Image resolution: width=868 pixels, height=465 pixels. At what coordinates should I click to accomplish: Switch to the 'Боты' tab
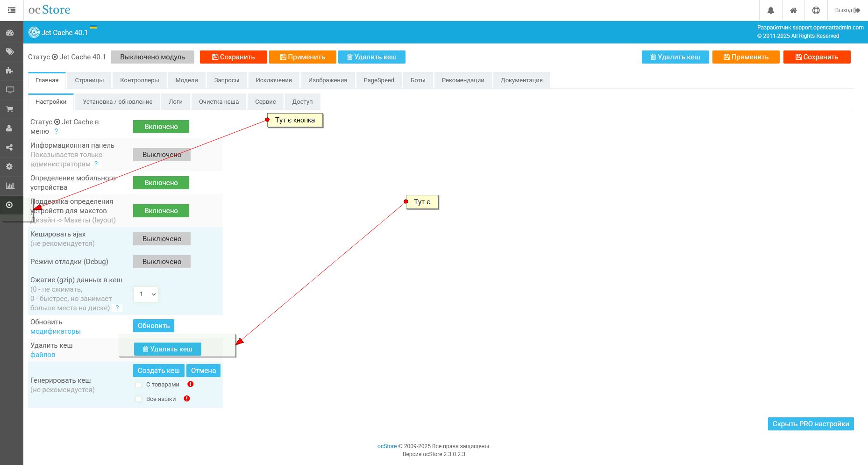point(418,80)
